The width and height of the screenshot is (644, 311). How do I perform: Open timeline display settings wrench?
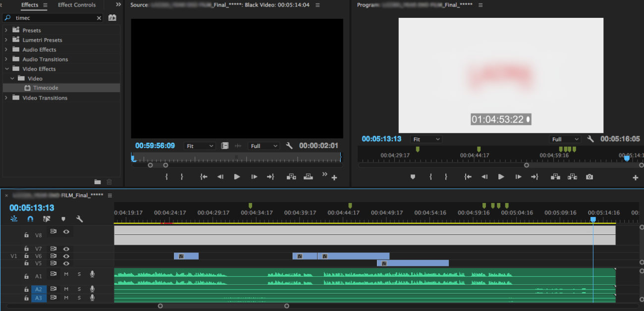(x=79, y=219)
